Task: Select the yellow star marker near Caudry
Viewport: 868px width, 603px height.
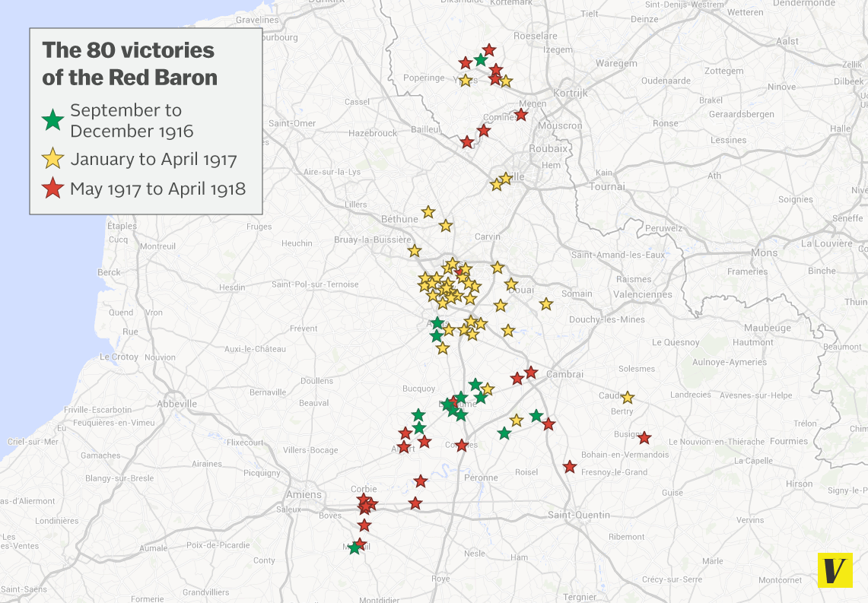Action: (x=627, y=398)
